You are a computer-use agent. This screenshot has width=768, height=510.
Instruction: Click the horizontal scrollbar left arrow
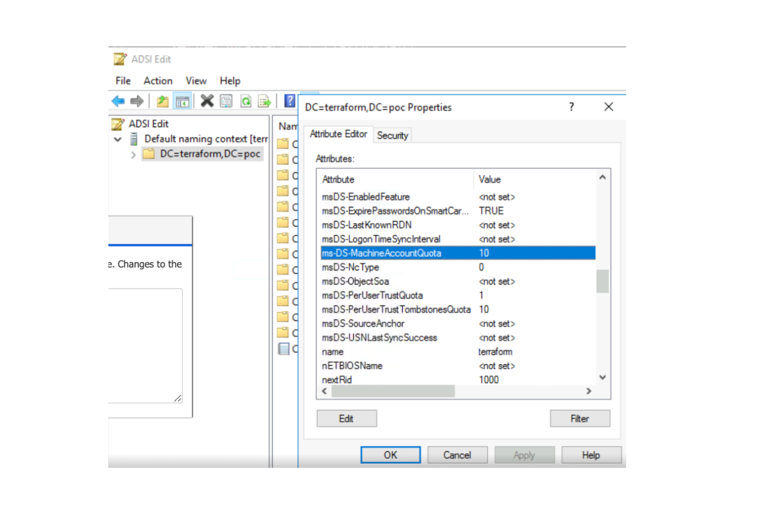pyautogui.click(x=324, y=391)
